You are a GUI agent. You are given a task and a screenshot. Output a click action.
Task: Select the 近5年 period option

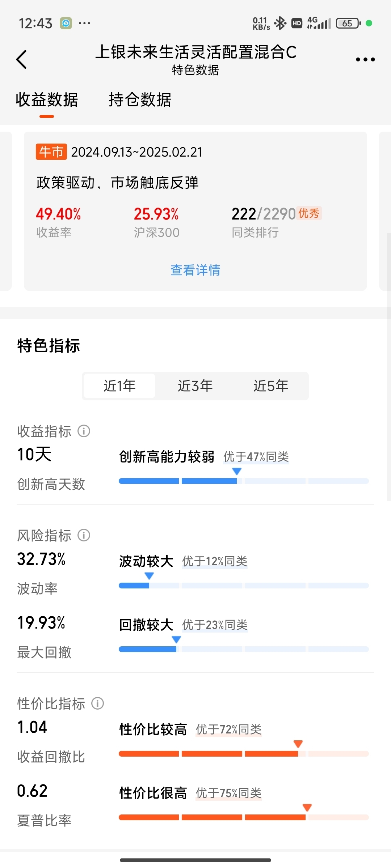[x=271, y=386]
